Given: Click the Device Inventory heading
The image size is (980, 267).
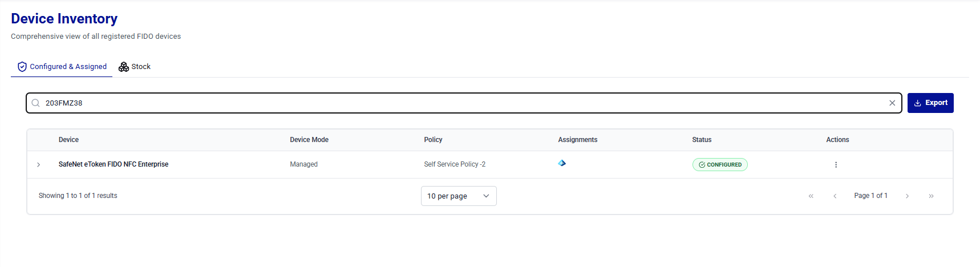Looking at the screenshot, I should coord(64,19).
